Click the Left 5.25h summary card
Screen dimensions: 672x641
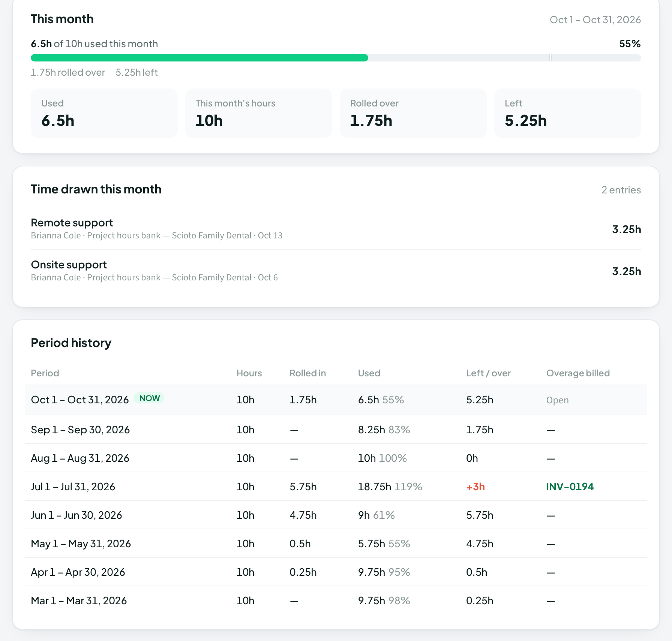click(567, 113)
